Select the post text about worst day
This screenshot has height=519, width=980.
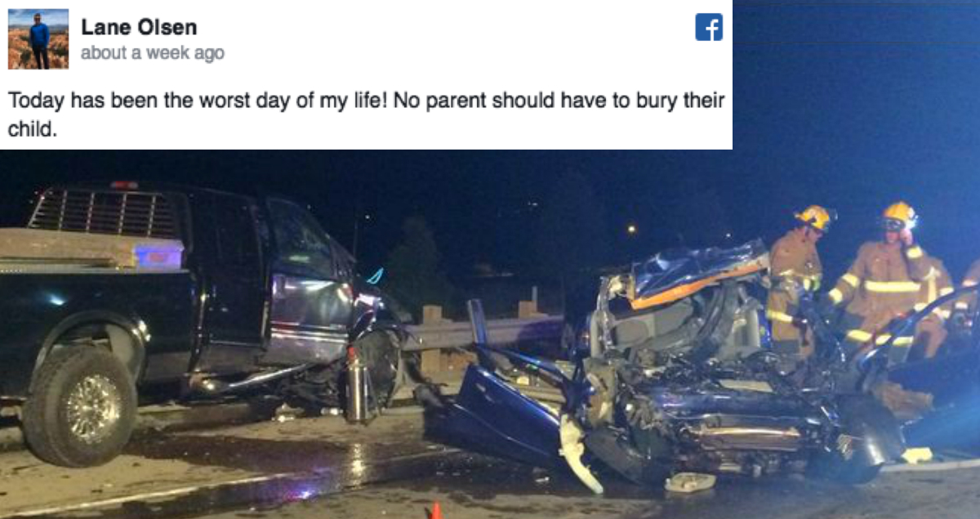367,115
